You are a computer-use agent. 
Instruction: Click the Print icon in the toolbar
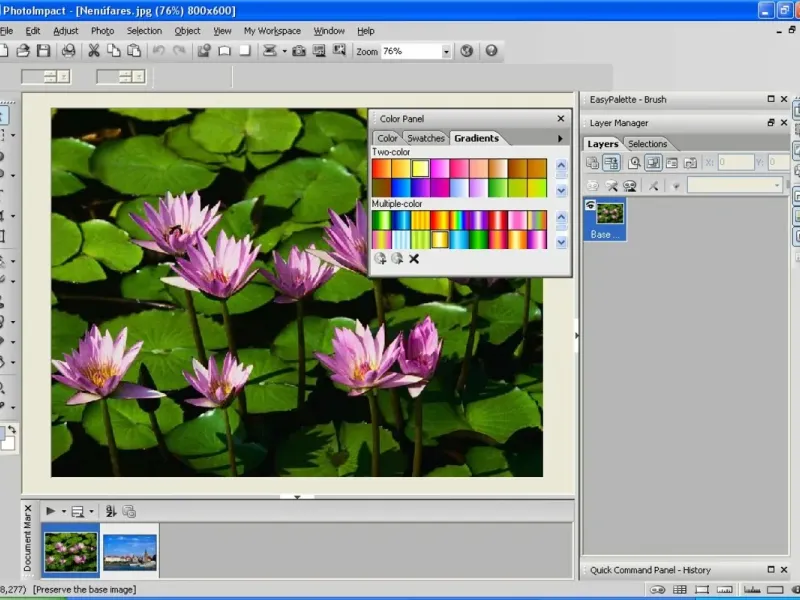[x=69, y=51]
